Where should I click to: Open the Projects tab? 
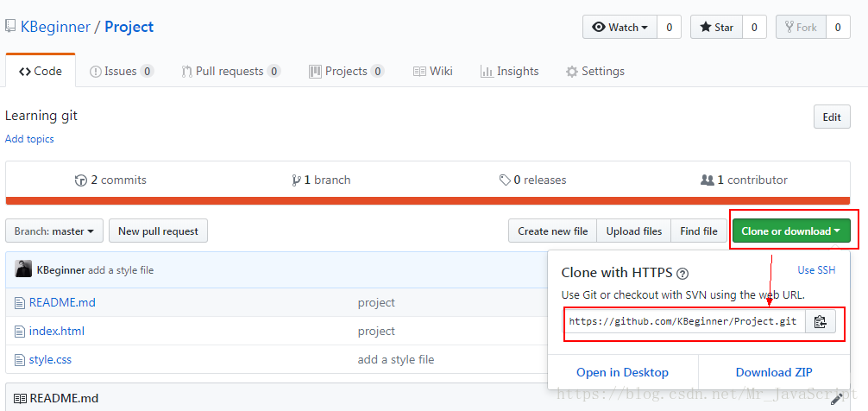coord(346,71)
